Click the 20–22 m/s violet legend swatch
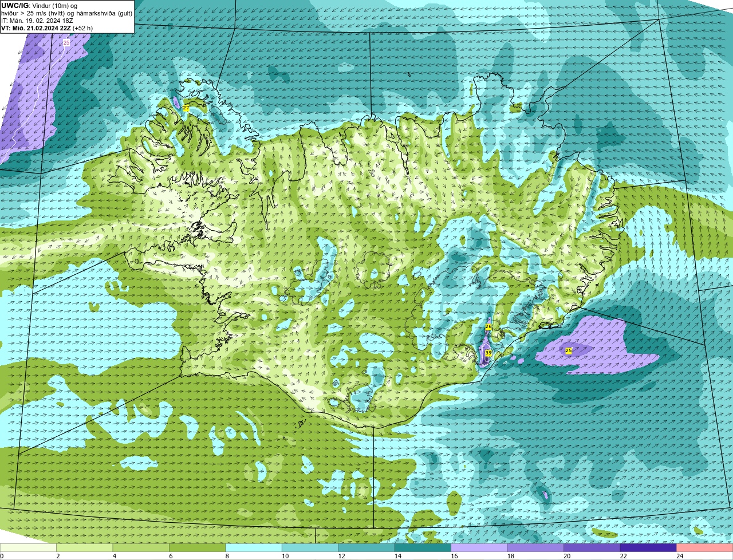Screen dimensions: 733x560 tap(593, 548)
